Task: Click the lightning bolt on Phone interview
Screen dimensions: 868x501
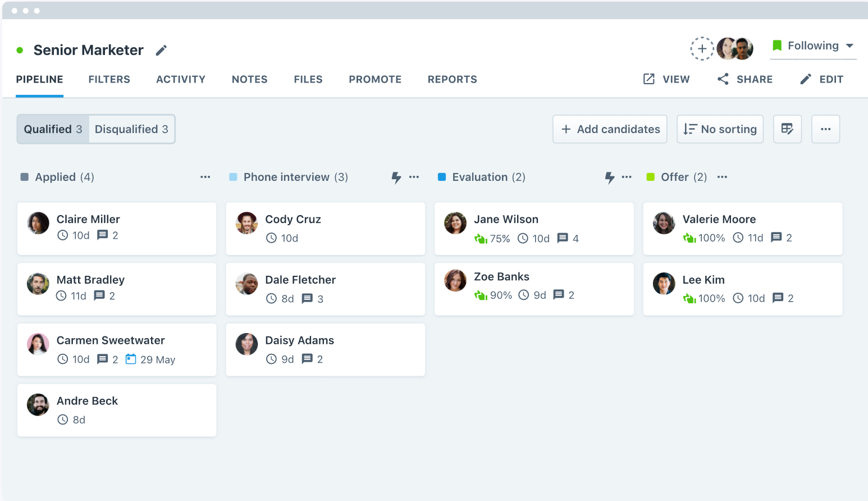Action: coord(396,177)
